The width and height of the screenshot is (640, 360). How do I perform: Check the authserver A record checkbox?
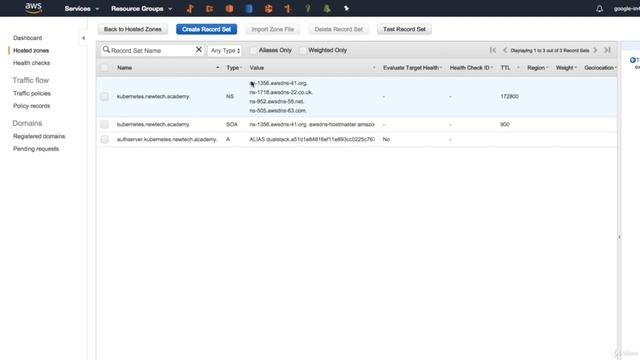tap(104, 139)
